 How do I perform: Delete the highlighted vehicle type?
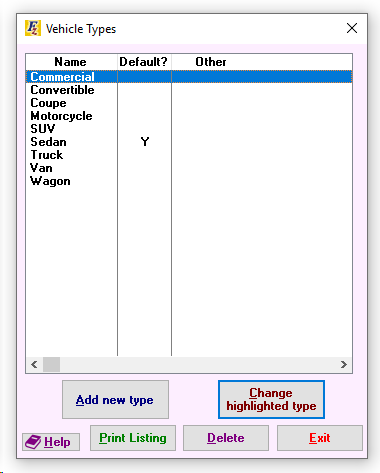[x=226, y=438]
